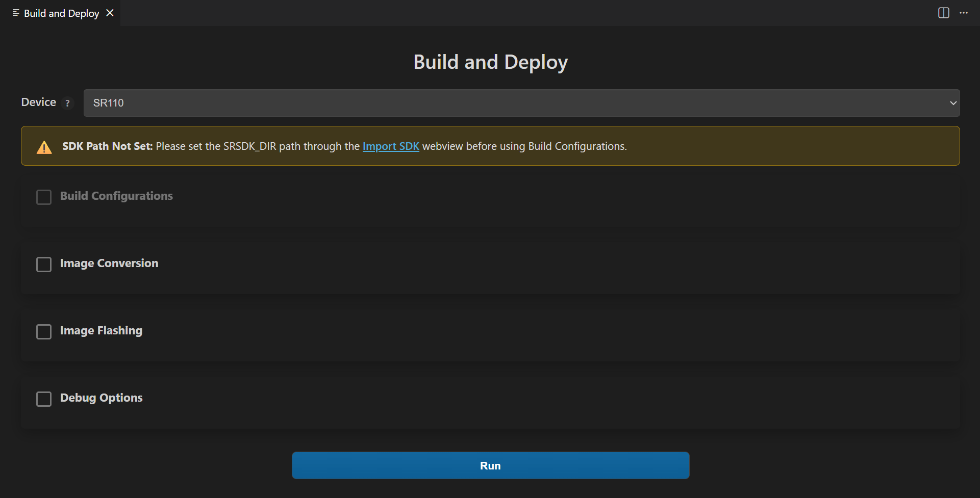Click the Image Flashing section label

click(101, 331)
